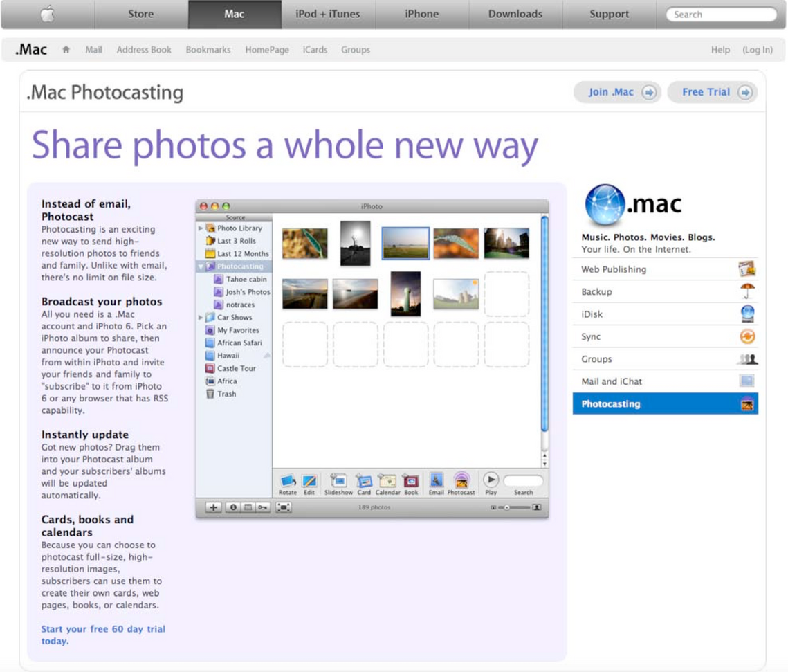Start a Slideshow from iPhoto toolbar
The image size is (788, 672).
click(338, 484)
